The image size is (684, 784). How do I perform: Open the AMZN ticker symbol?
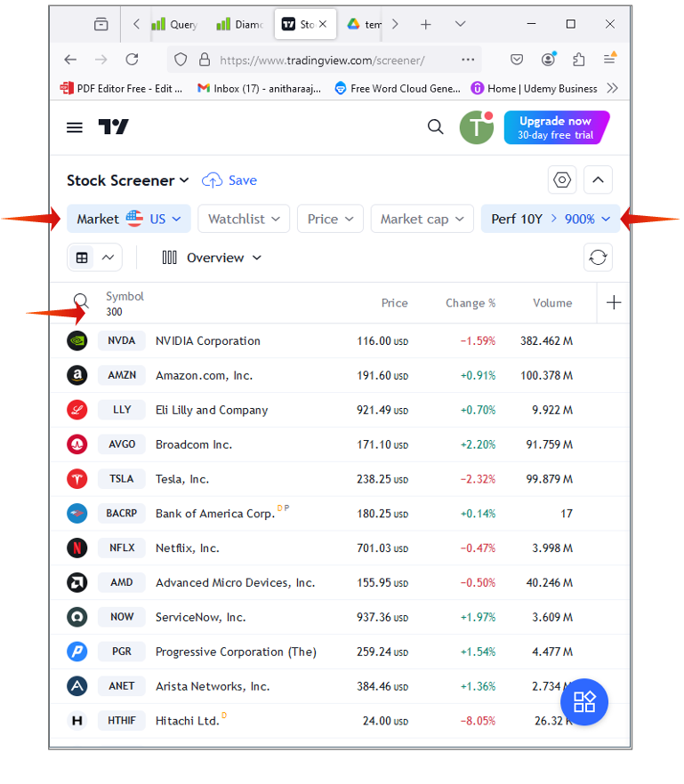(x=122, y=375)
